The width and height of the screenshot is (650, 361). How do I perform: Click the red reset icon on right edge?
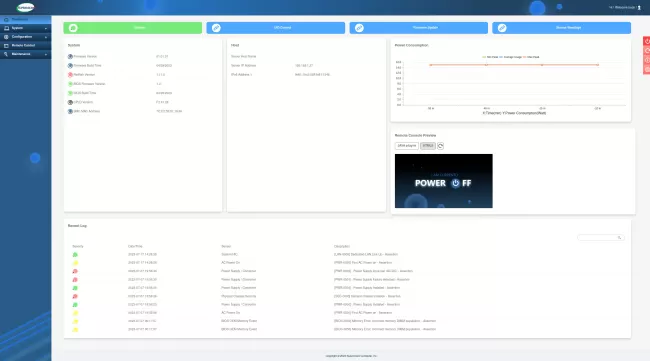(x=647, y=51)
